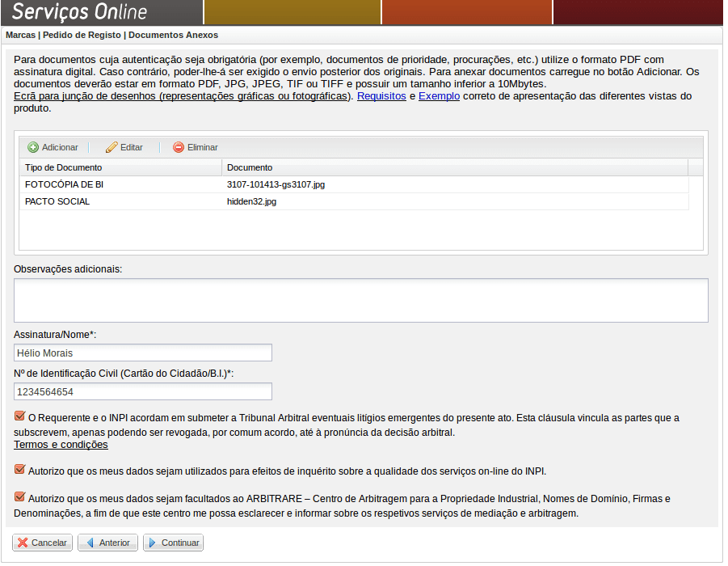The height and width of the screenshot is (566, 728).
Task: Click the Anterior back arrow button
Action: 107,543
